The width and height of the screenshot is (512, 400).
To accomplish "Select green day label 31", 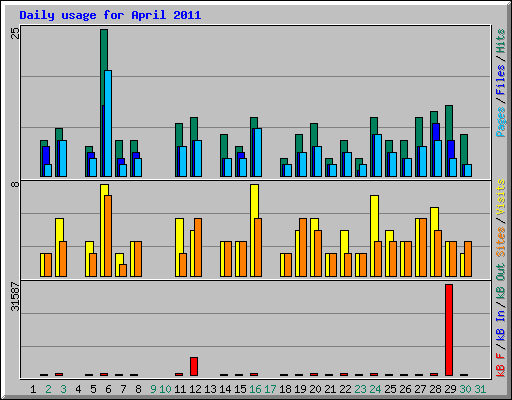I will [480, 389].
